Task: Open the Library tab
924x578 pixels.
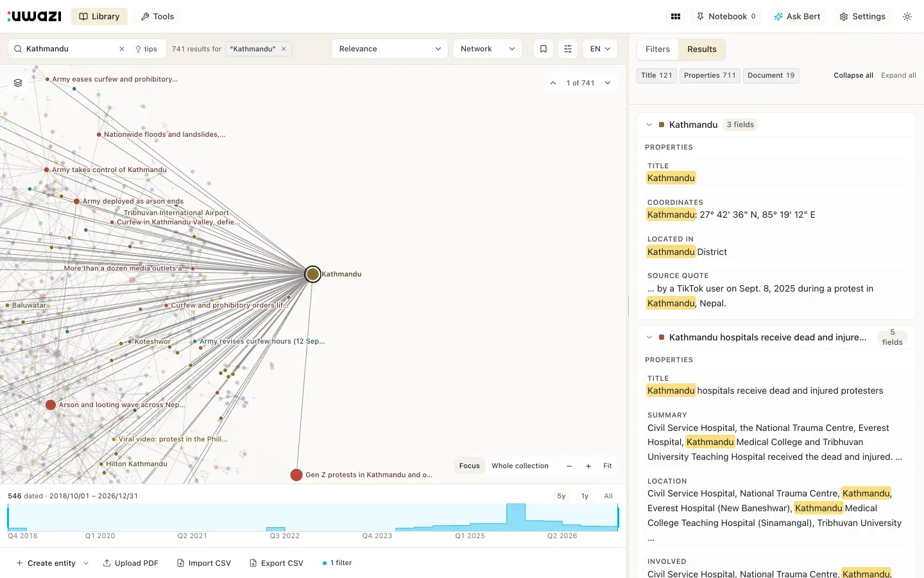Action: 99,17
